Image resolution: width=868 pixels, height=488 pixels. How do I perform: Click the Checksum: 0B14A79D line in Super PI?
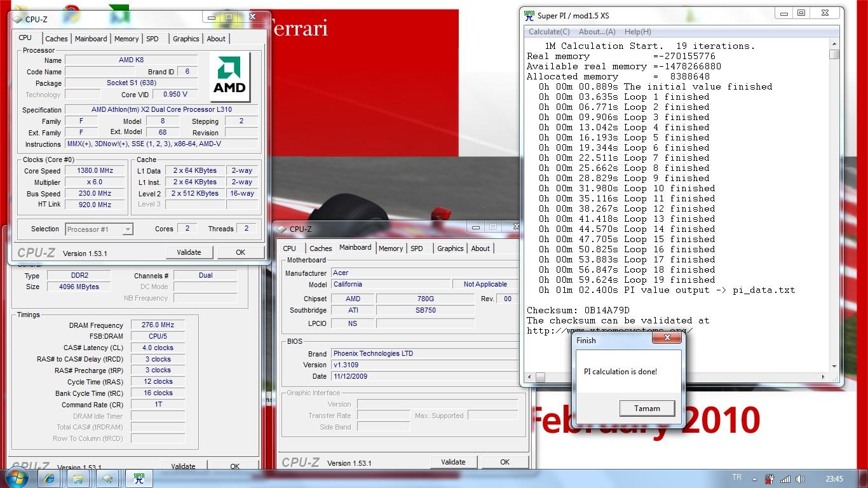pyautogui.click(x=578, y=310)
